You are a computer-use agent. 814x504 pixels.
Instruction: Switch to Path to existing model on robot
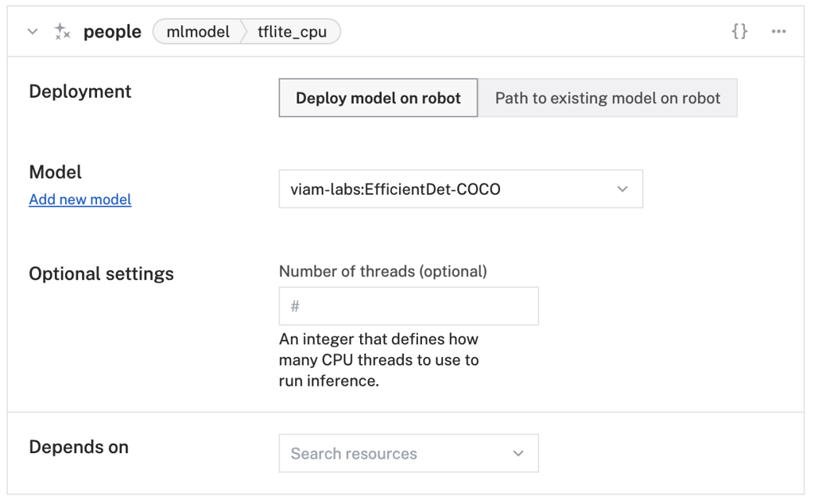[x=607, y=97]
